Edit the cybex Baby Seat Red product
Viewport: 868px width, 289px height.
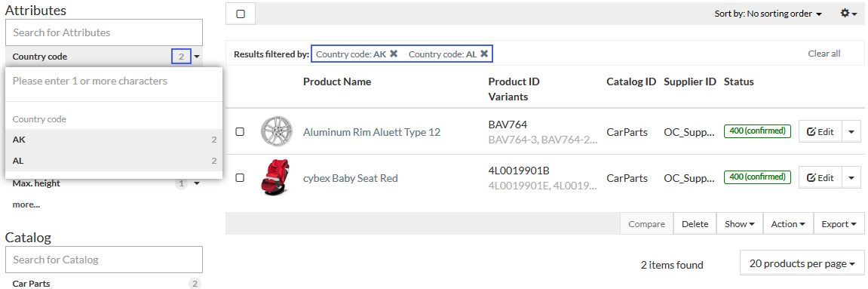820,178
